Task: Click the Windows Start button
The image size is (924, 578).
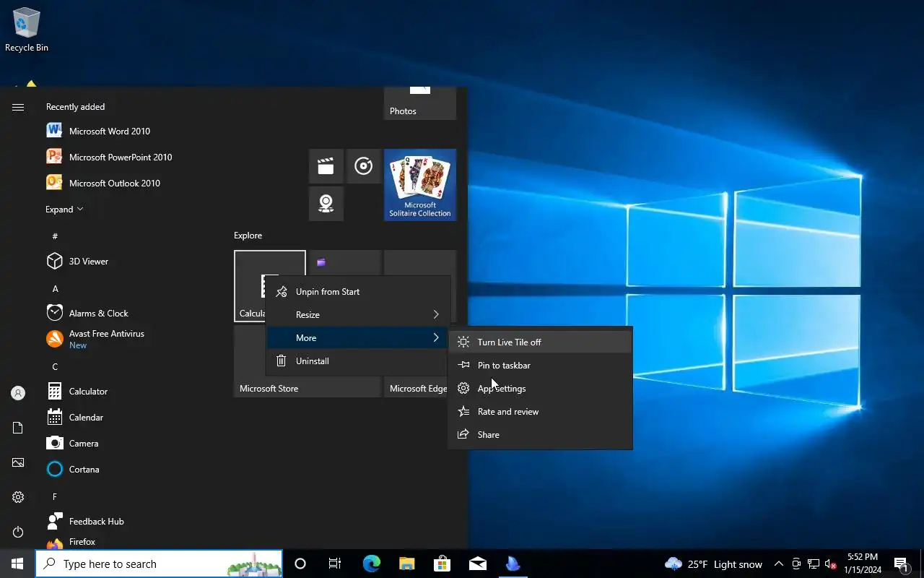Action: [x=17, y=564]
